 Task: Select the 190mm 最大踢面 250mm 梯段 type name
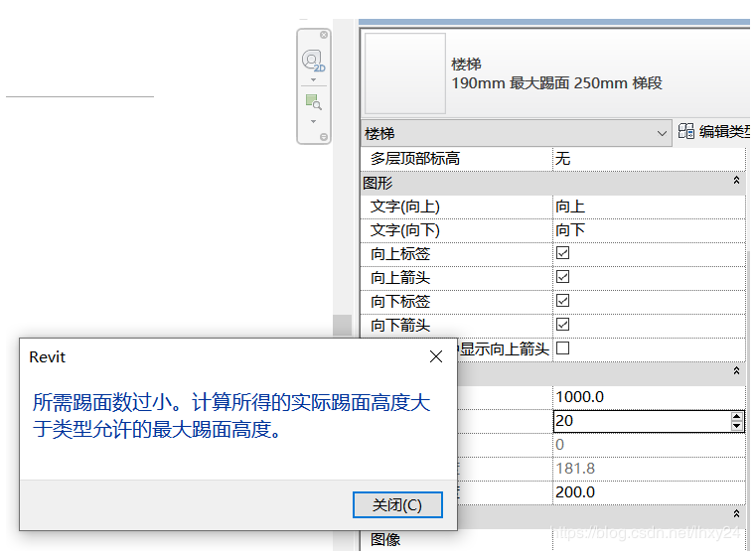[x=556, y=82]
